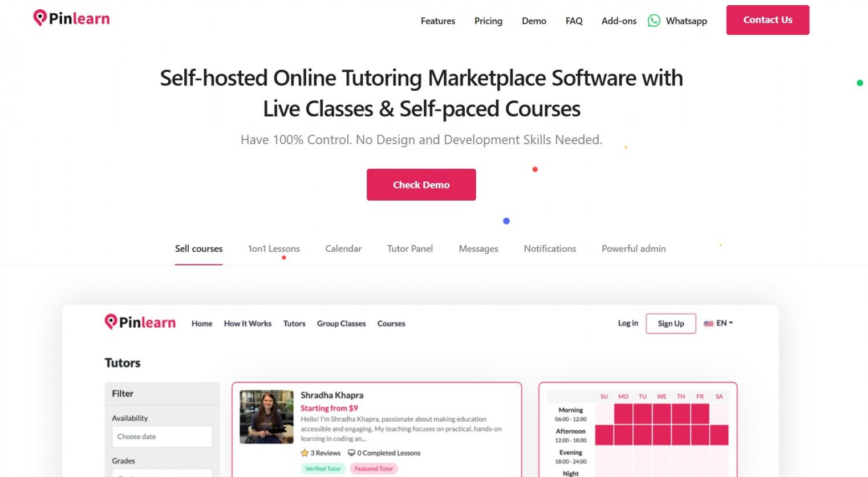This screenshot has width=868, height=477.
Task: Open the Tutor Panel tab
Action: (410, 249)
